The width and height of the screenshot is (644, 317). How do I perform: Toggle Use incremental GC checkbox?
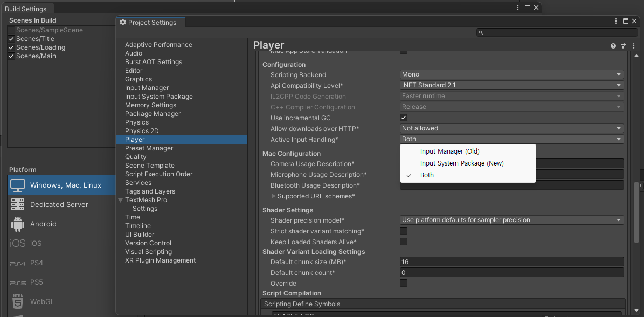[x=404, y=118]
